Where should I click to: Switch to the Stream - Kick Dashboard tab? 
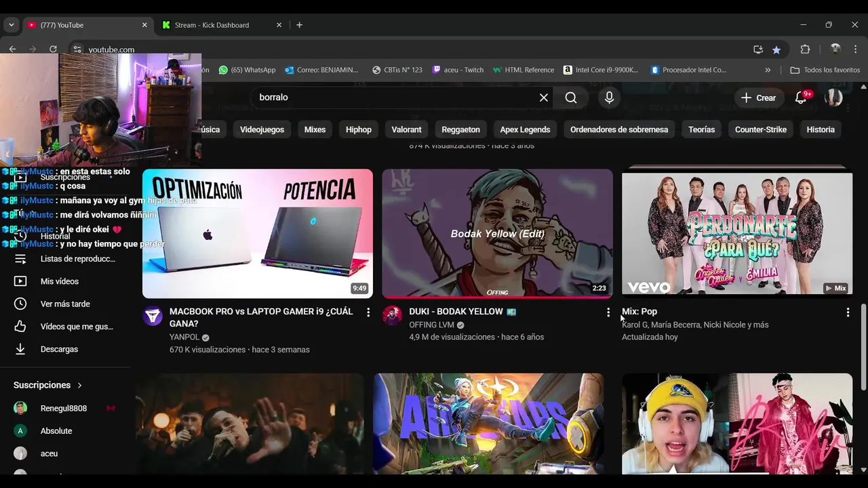pos(222,25)
